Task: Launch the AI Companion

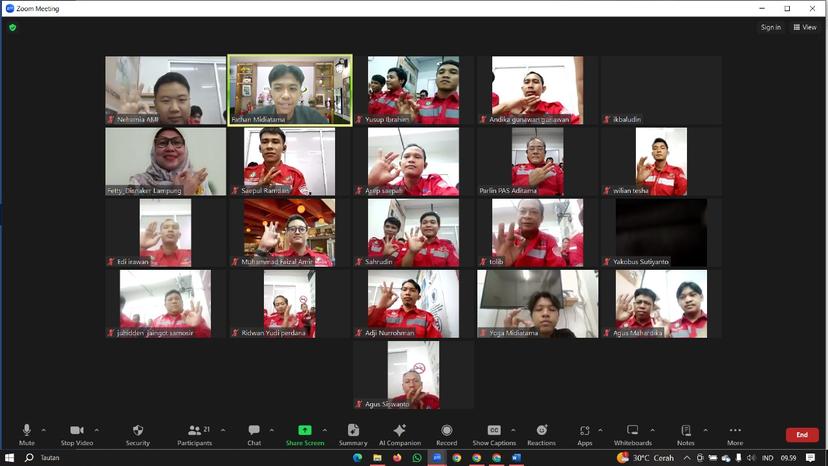Action: [400, 435]
